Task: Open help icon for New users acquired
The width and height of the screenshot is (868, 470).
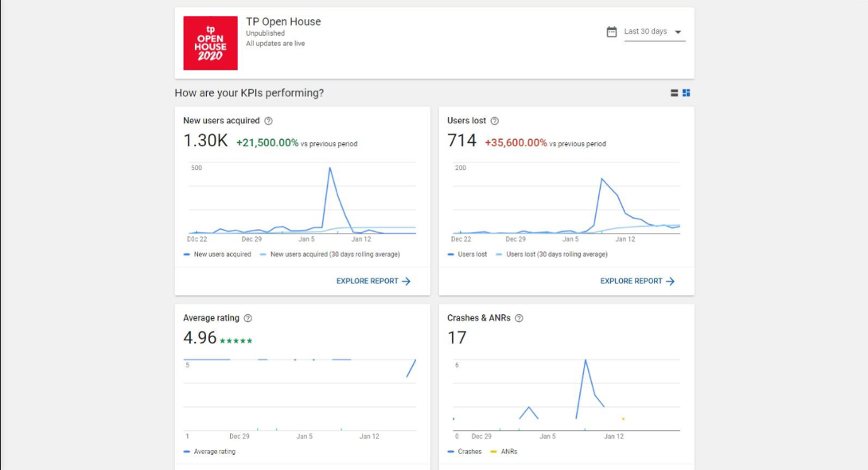Action: [268, 121]
